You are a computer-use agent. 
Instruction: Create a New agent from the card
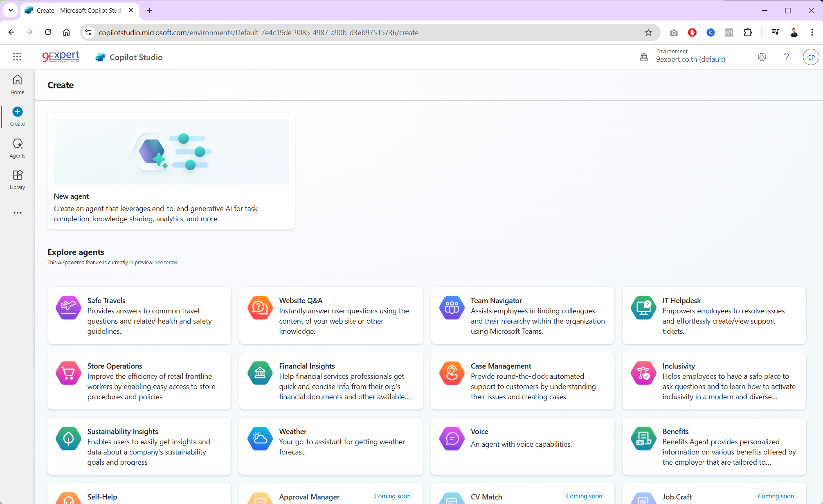(171, 171)
